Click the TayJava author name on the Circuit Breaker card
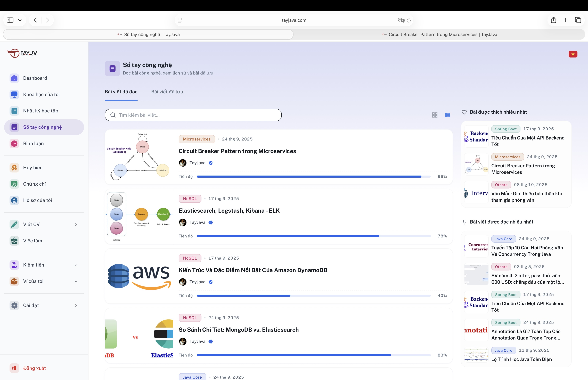The height and width of the screenshot is (380, 588). point(197,163)
